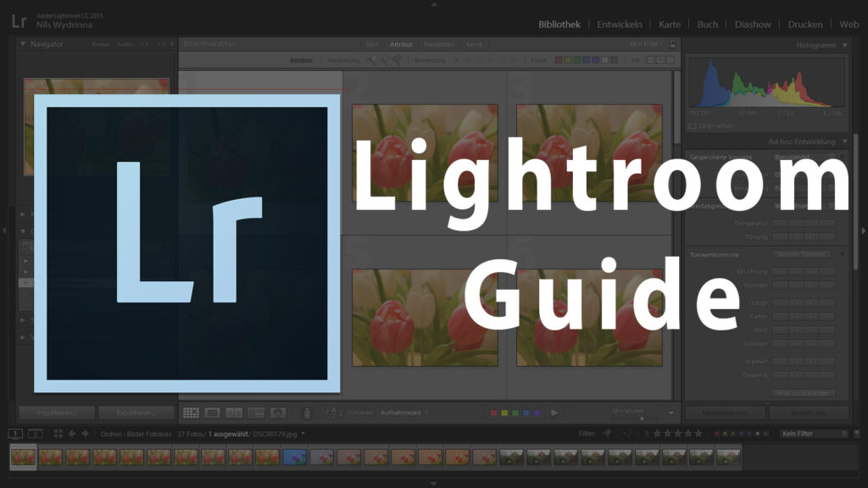This screenshot has width=868, height=488.
Task: Filter by virtual copies under Art
Action: [660, 60]
